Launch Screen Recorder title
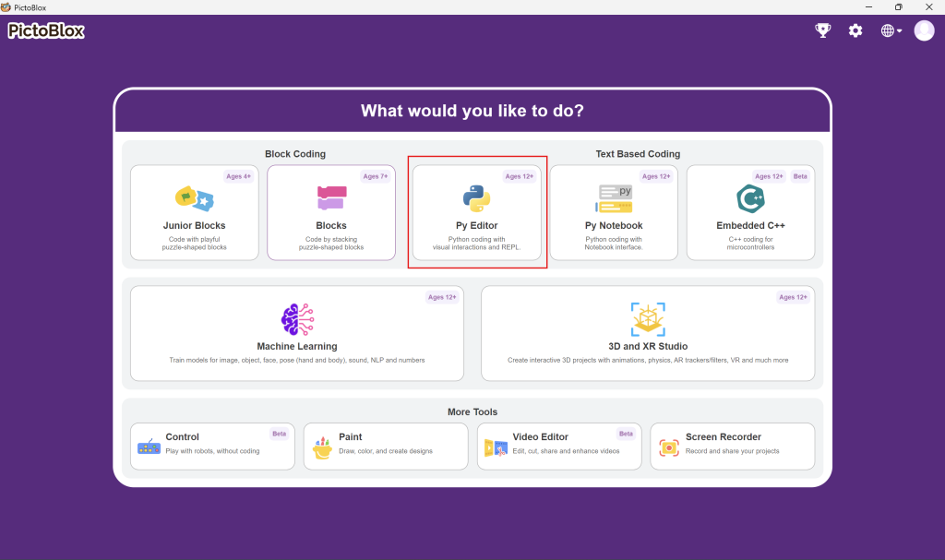This screenshot has height=560, width=945. click(724, 437)
